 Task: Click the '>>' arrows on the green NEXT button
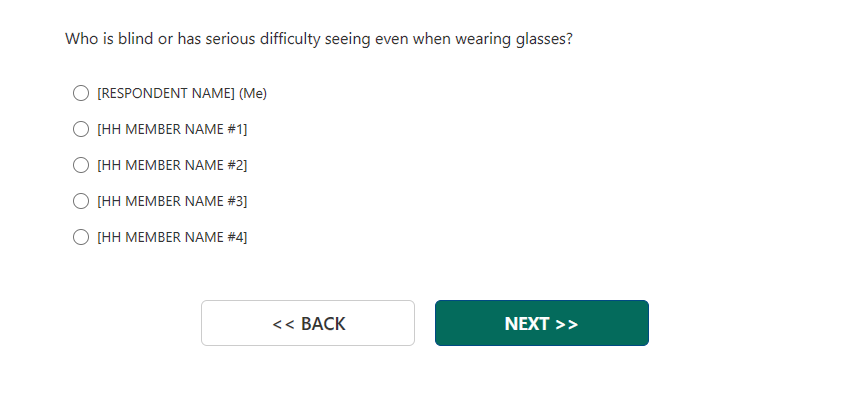(x=567, y=324)
